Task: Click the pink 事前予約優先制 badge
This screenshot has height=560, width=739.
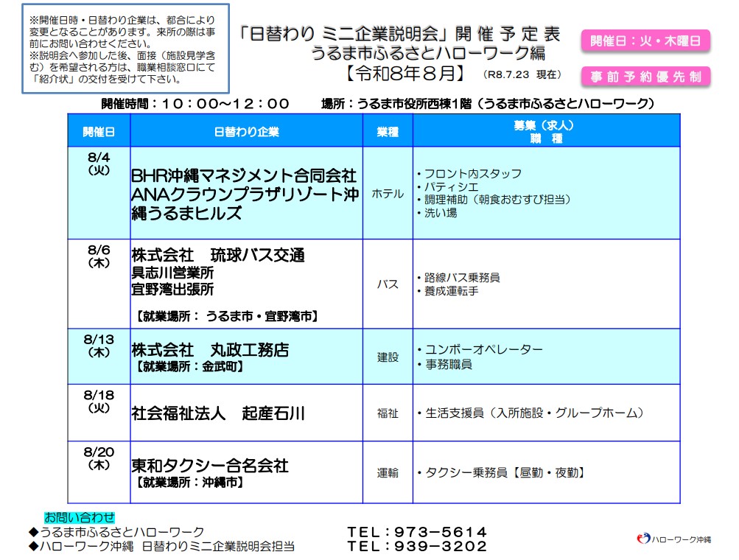Action: [x=645, y=77]
